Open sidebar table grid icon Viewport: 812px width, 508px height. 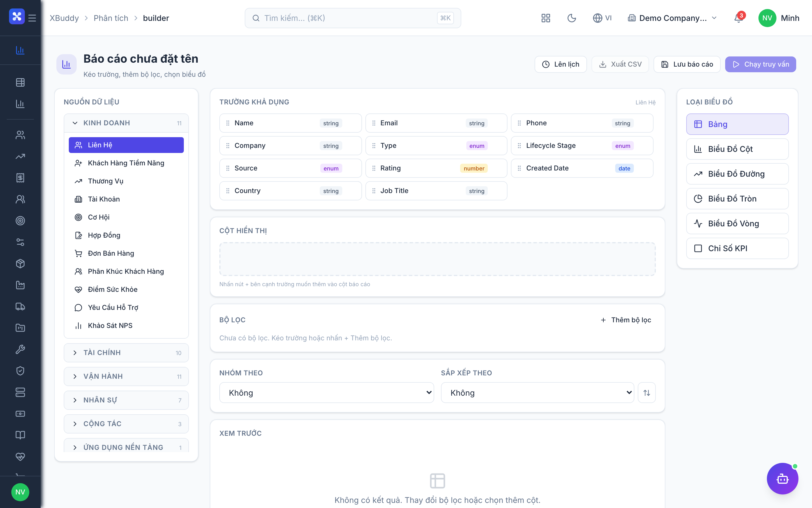pyautogui.click(x=20, y=82)
